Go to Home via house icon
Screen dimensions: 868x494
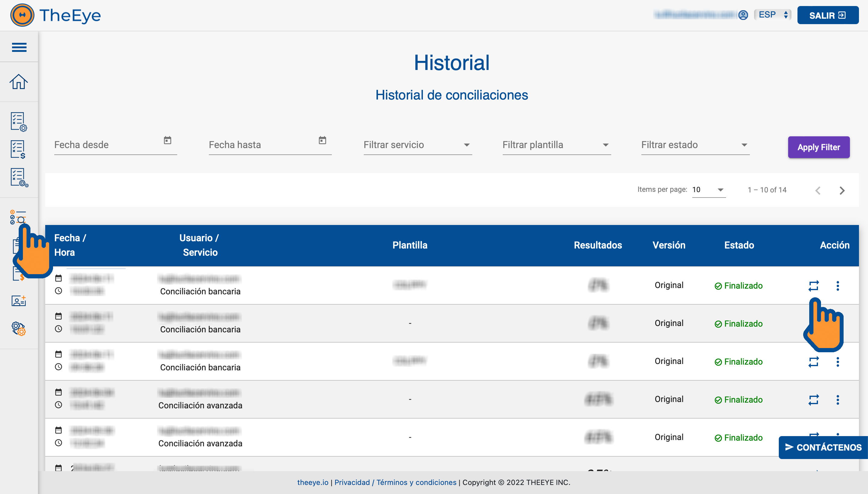pyautogui.click(x=19, y=82)
